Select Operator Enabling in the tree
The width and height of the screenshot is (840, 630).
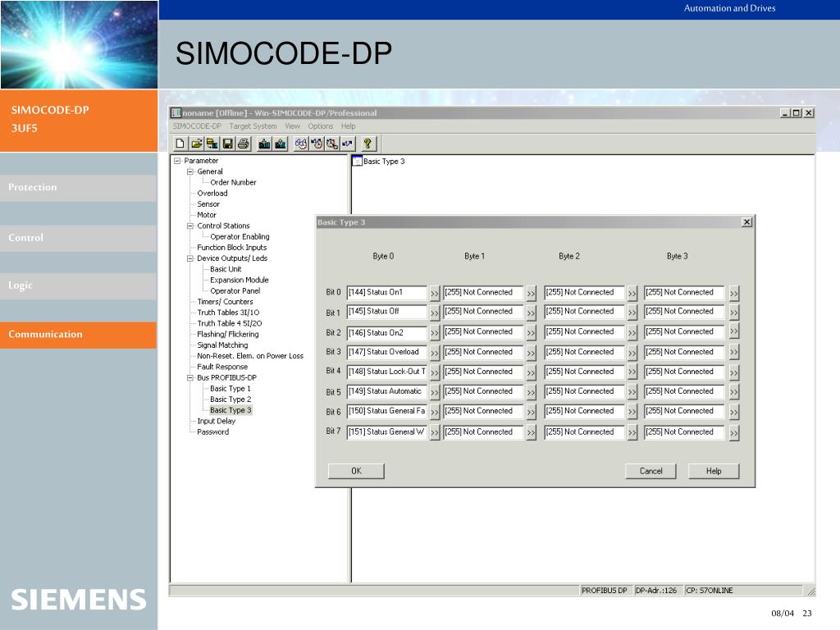240,237
